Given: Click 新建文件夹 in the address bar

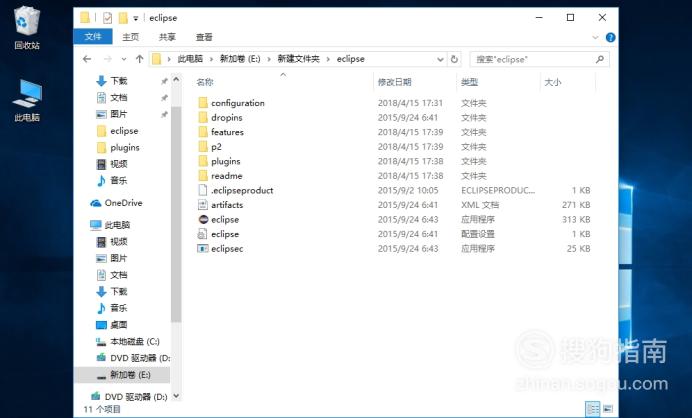Looking at the screenshot, I should pos(298,59).
